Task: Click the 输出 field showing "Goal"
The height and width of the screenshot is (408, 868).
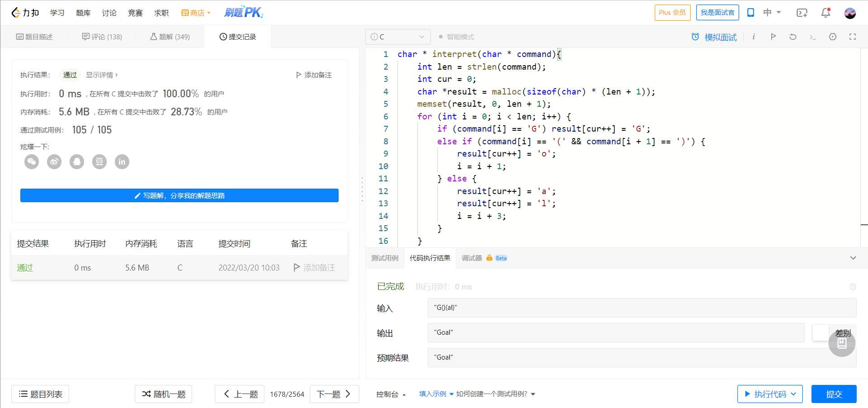Action: [x=616, y=332]
